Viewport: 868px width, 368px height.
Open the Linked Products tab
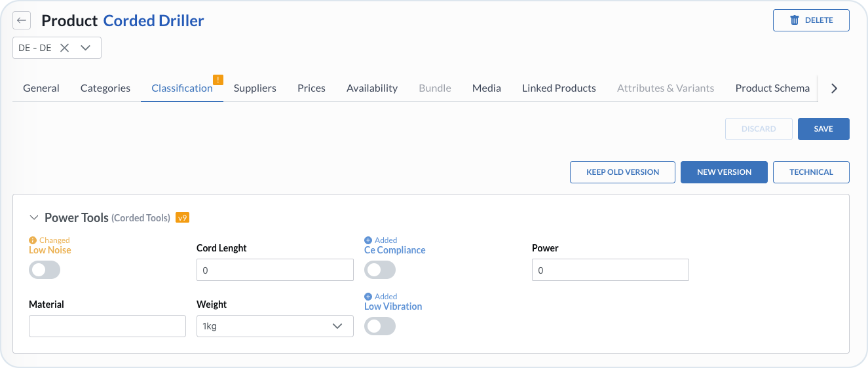[559, 88]
